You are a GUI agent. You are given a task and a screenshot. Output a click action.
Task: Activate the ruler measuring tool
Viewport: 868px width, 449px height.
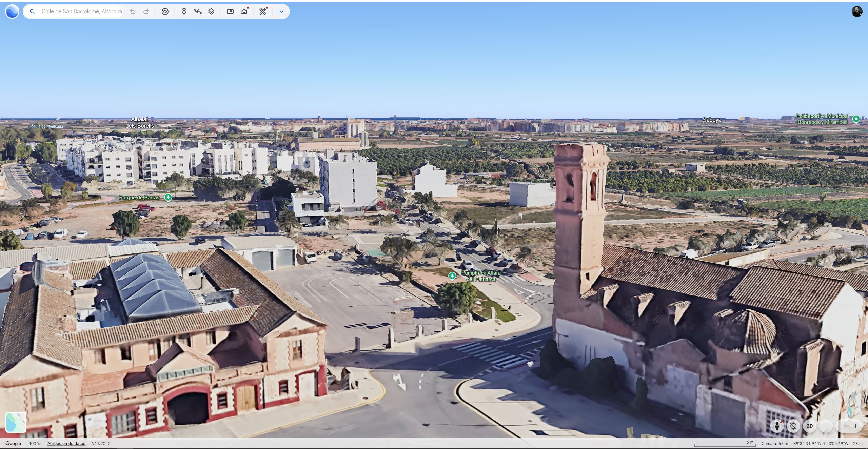tap(230, 12)
